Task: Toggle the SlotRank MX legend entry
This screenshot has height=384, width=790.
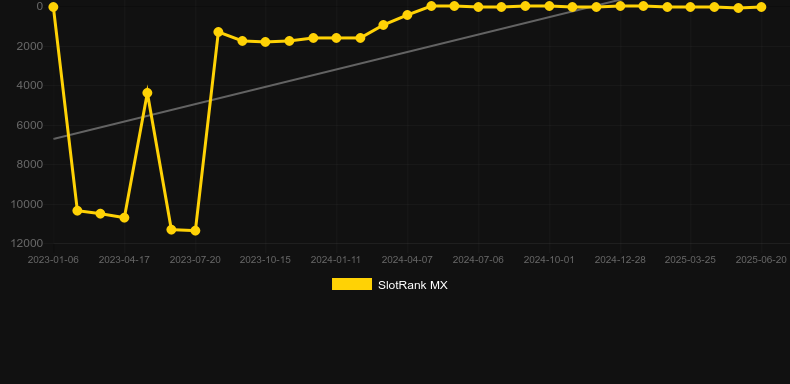Action: (389, 285)
